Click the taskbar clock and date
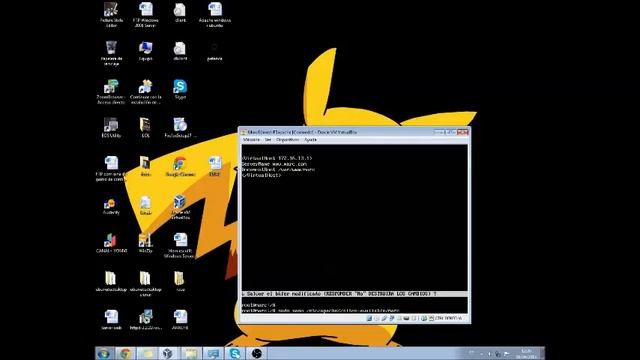The width and height of the screenshot is (640, 360). click(x=527, y=353)
